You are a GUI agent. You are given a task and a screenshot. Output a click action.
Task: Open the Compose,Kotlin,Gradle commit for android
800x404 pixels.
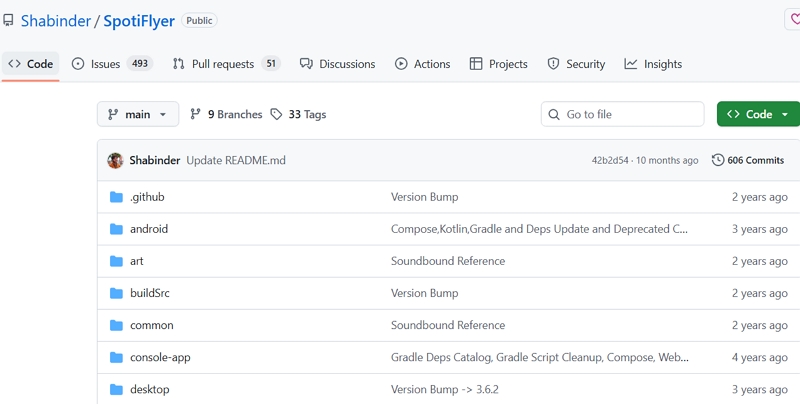(539, 229)
